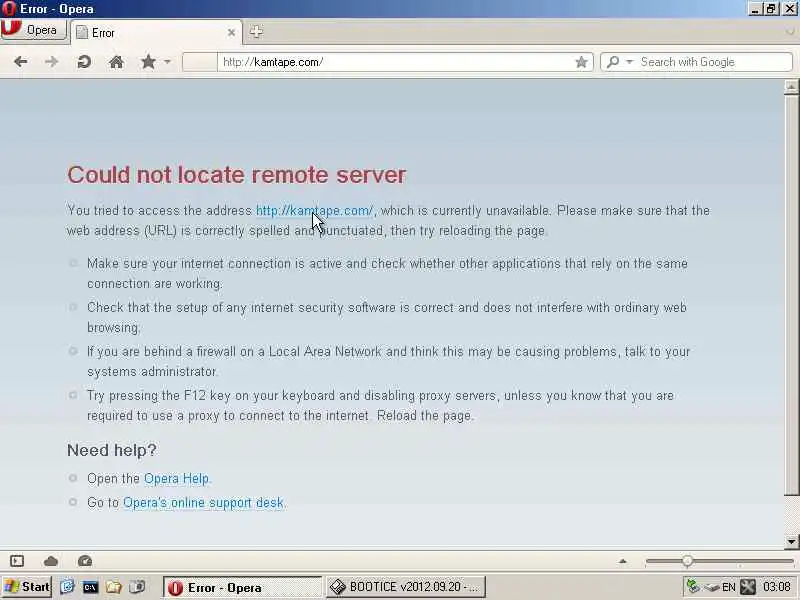Minimize the Opera window
Viewport: 800px width, 600px height.
pos(756,9)
